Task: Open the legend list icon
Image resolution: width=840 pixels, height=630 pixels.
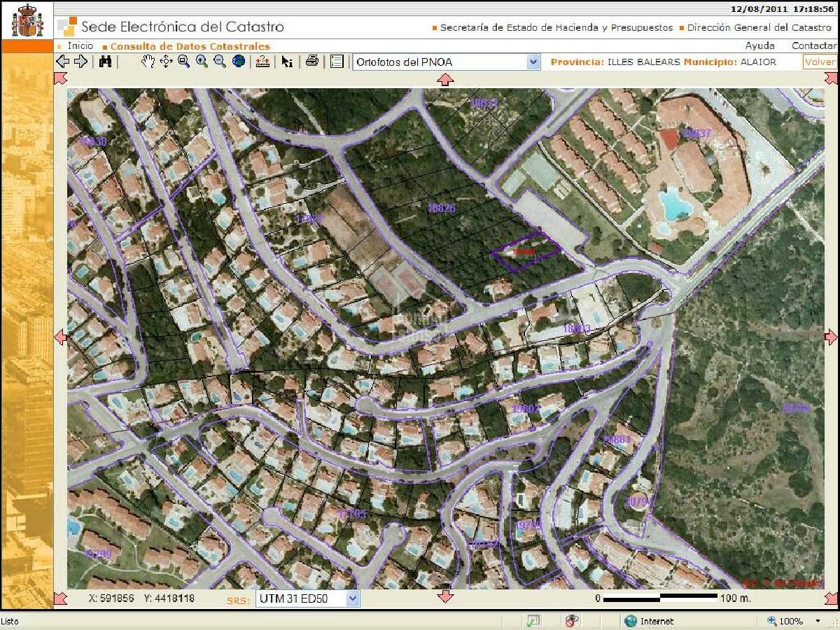Action: [337, 62]
